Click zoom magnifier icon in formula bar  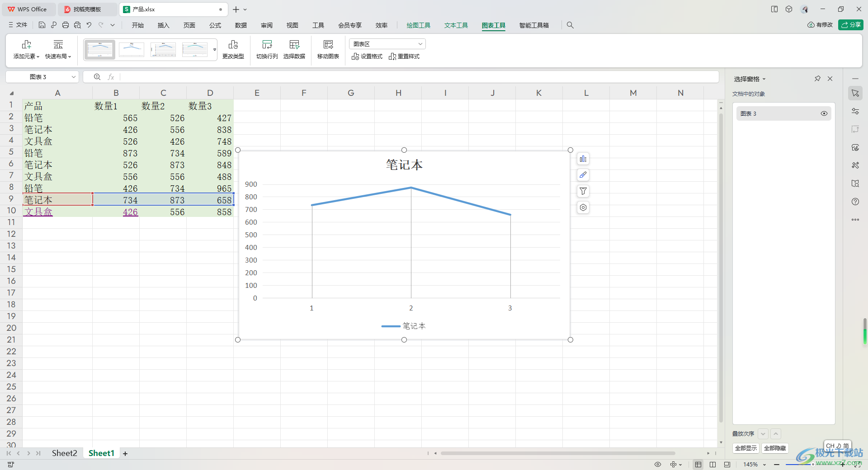pos(97,77)
